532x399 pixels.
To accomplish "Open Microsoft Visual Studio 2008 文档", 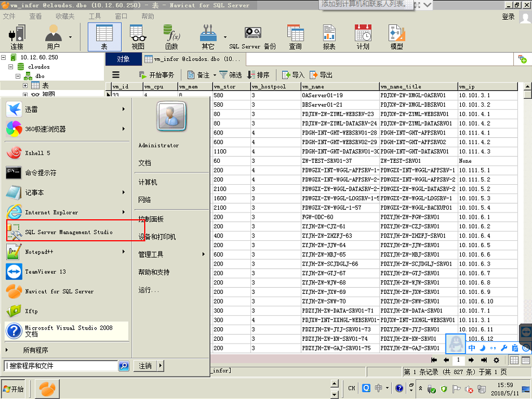I will [x=66, y=331].
